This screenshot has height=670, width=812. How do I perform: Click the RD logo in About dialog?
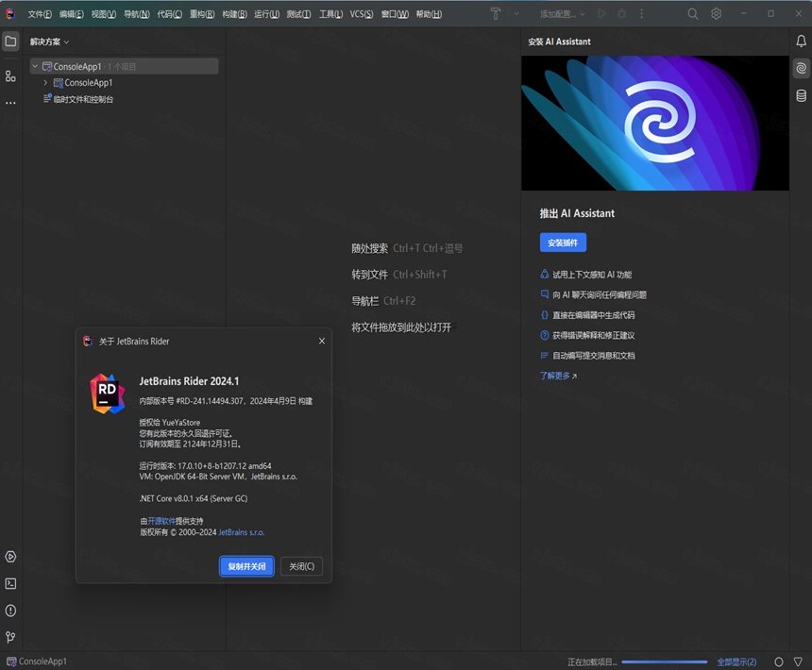108,394
